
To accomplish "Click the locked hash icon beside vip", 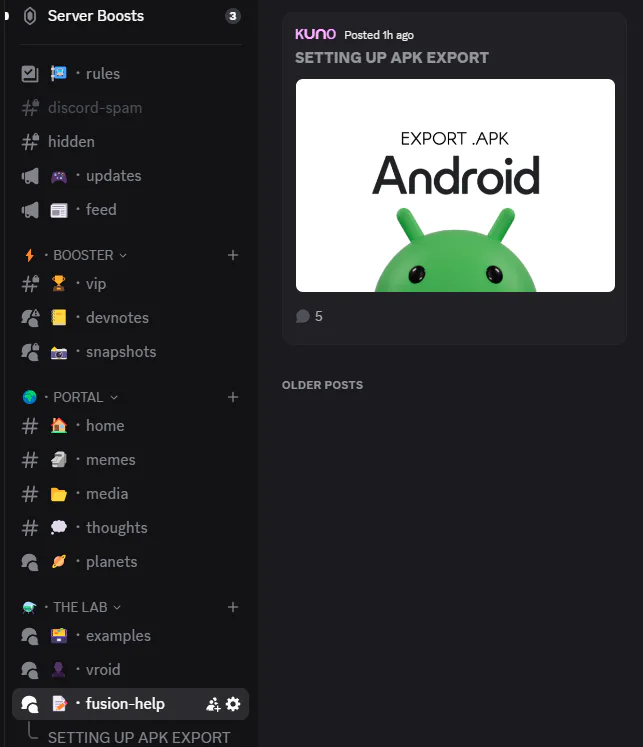I will pyautogui.click(x=30, y=284).
